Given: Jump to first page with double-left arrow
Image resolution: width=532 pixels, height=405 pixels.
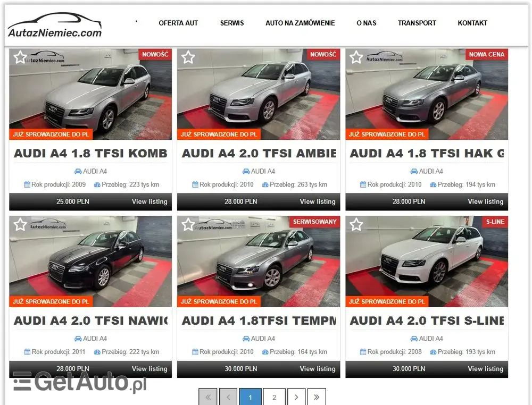Looking at the screenshot, I should click(x=208, y=397).
